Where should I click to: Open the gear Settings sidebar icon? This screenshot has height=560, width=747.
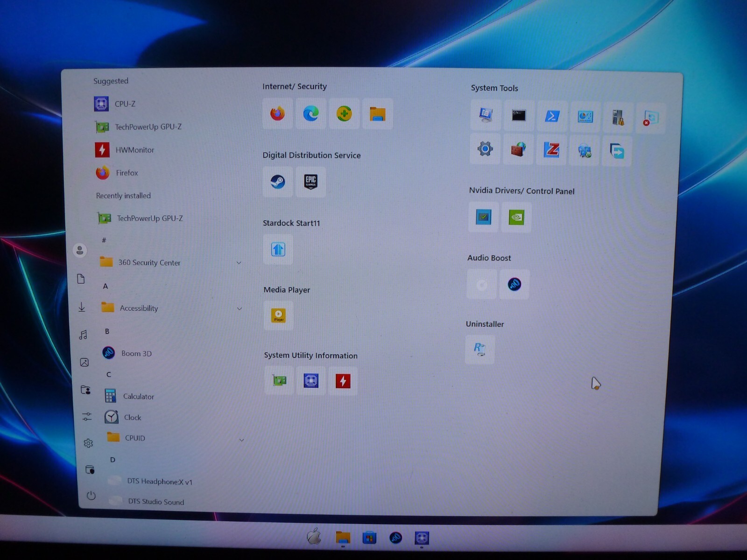tap(88, 443)
